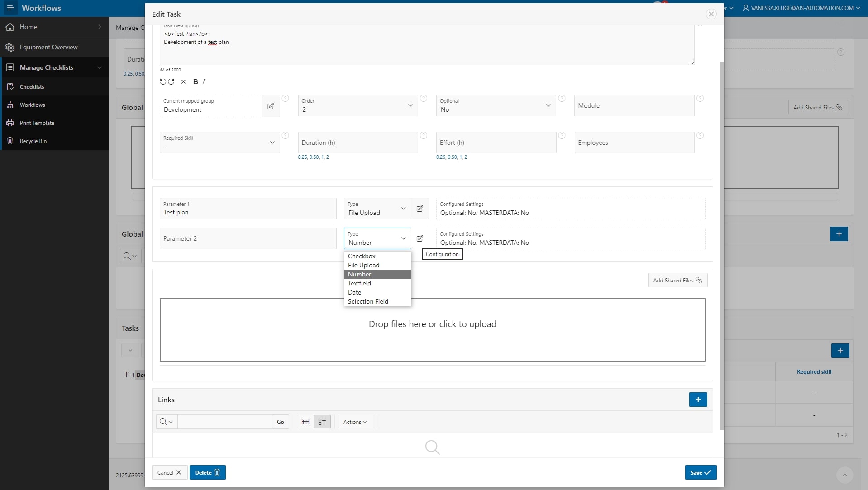This screenshot has width=868, height=490.
Task: Open configuration for Parameter 2 type
Action: [x=420, y=238]
